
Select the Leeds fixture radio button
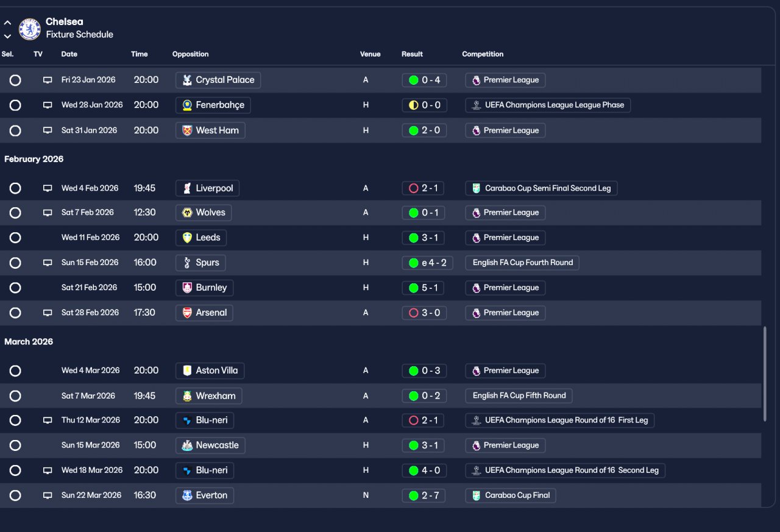15,238
